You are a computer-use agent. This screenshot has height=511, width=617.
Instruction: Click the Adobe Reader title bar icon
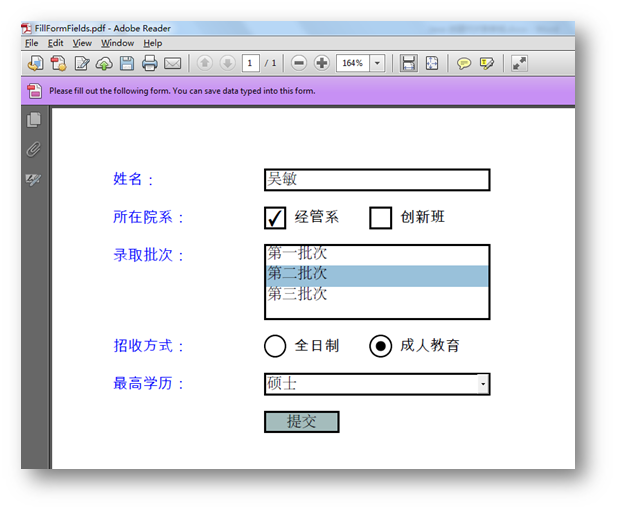point(26,28)
